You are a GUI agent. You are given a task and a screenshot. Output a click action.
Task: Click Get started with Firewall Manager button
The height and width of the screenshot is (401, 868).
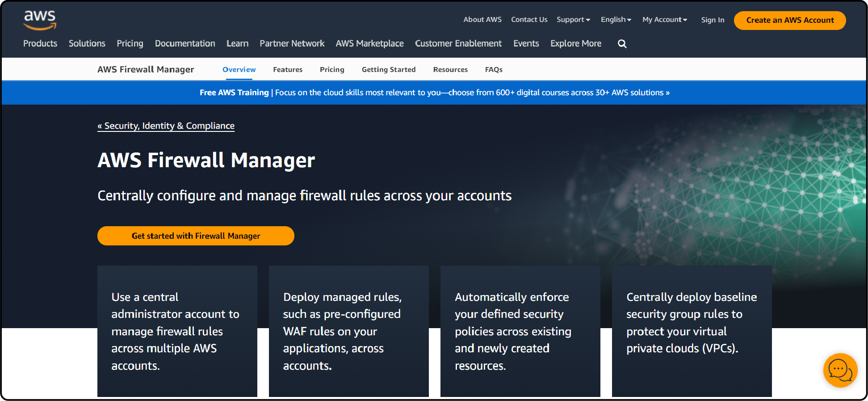(x=196, y=236)
